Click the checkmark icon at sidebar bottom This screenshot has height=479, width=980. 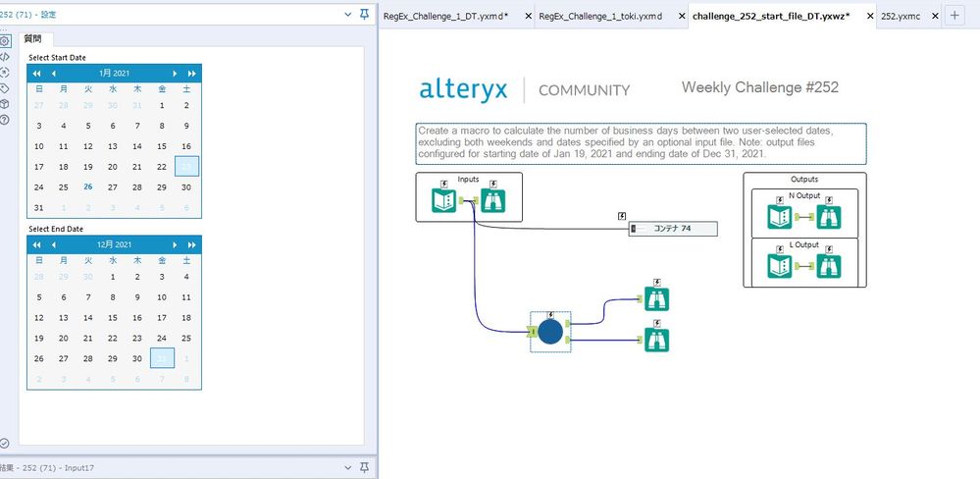[4, 443]
